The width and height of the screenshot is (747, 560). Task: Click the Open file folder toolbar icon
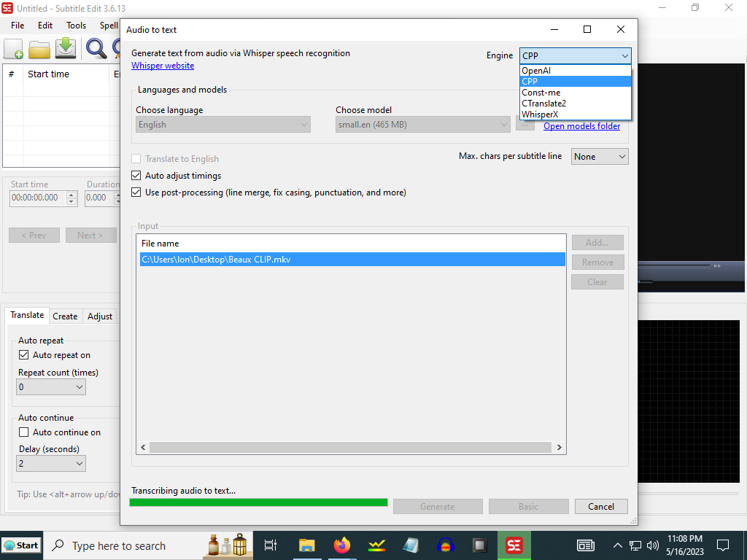pyautogui.click(x=39, y=48)
